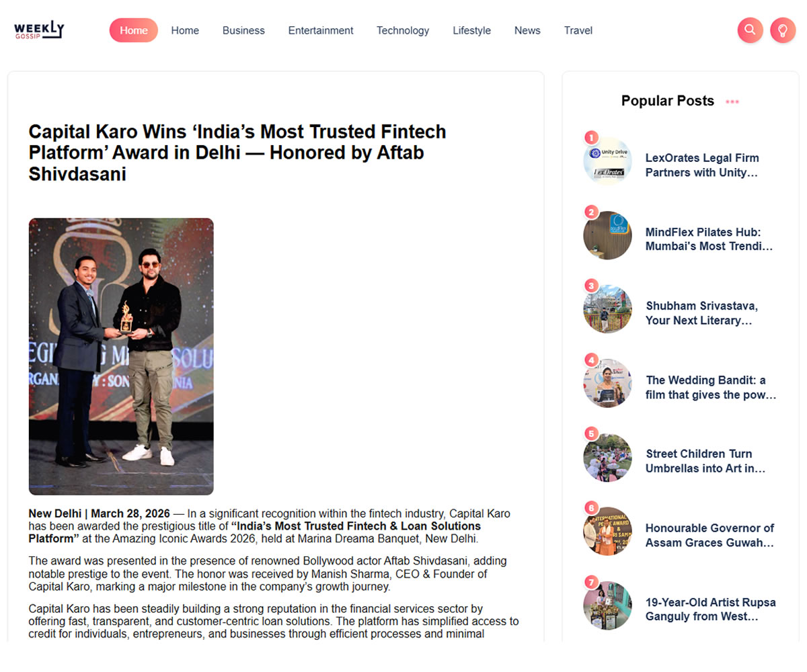Open the Technology menu item
Image resolution: width=807 pixels, height=672 pixels.
pos(403,30)
